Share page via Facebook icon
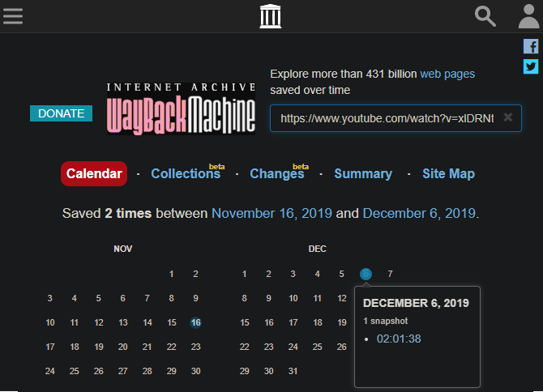The image size is (543, 392). pos(531,46)
